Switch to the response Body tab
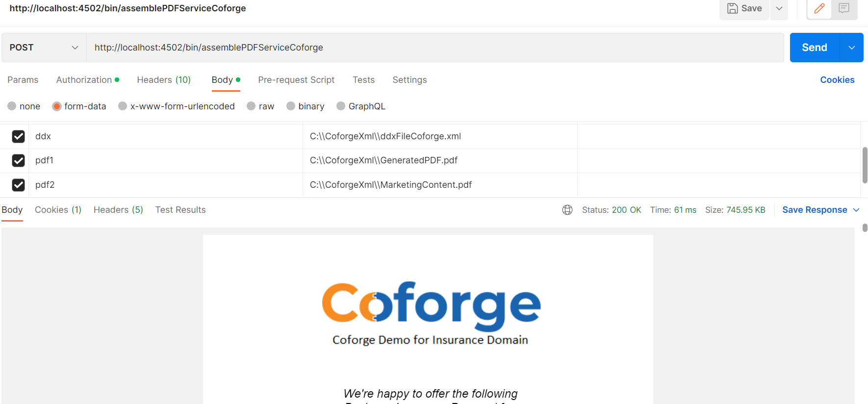This screenshot has height=404, width=868. point(12,210)
